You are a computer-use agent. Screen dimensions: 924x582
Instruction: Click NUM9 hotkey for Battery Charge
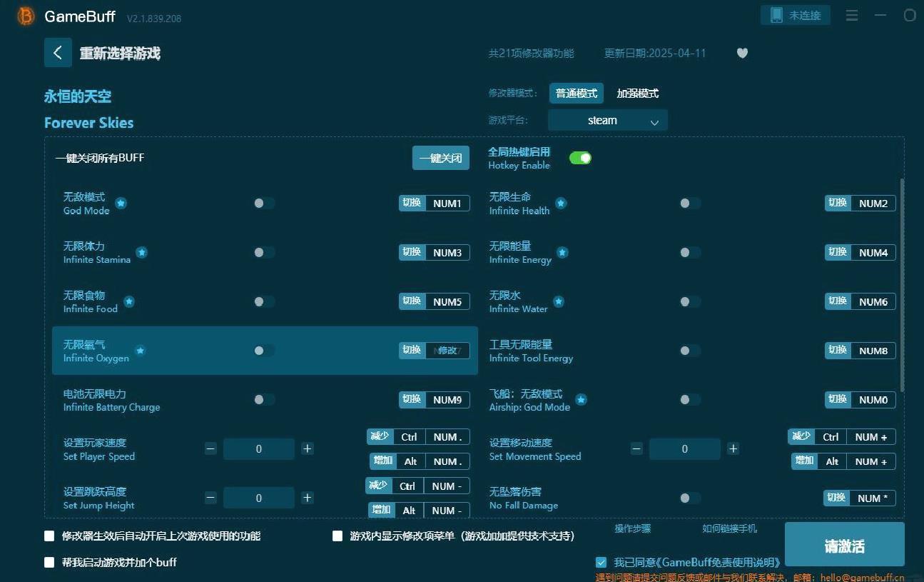click(x=447, y=400)
